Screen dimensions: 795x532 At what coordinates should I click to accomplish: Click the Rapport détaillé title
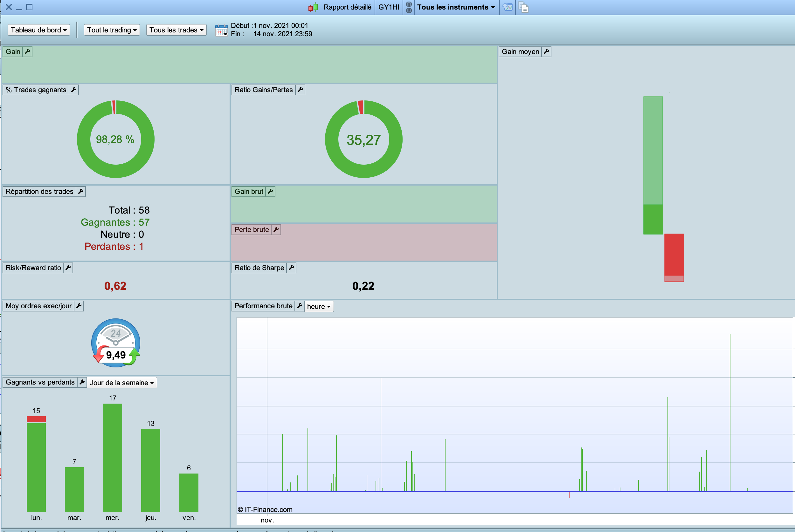click(347, 7)
